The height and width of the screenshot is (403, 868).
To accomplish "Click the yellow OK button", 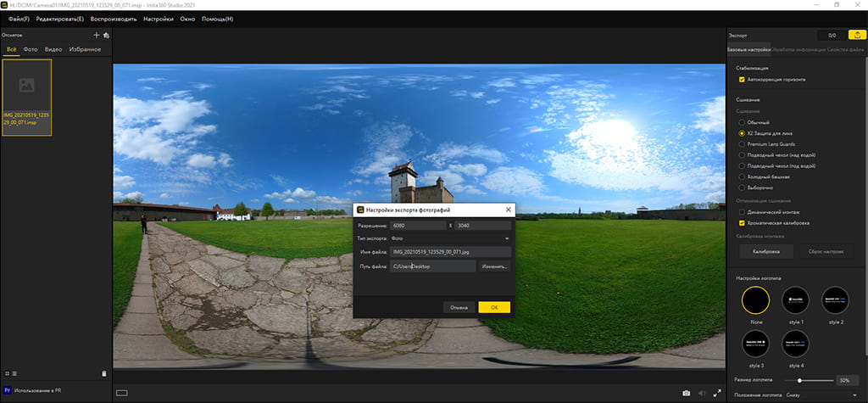I will tap(493, 307).
